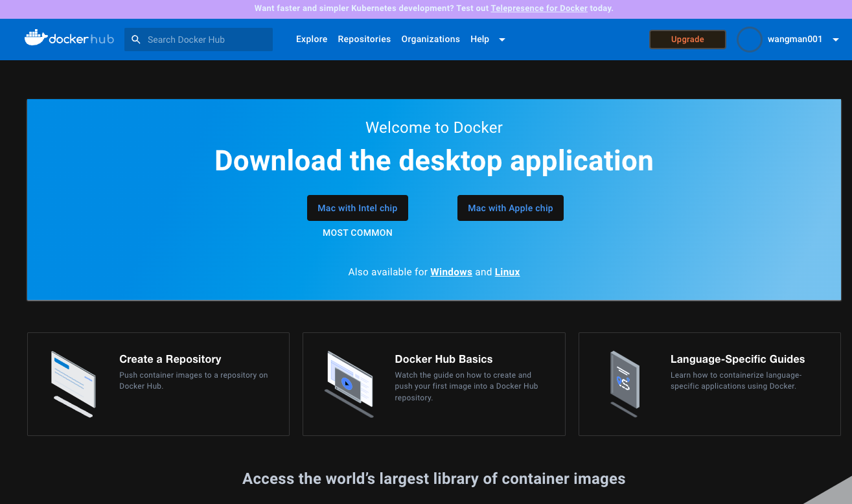Click the Create a Repository illustration
This screenshot has width=852, height=504.
click(73, 384)
